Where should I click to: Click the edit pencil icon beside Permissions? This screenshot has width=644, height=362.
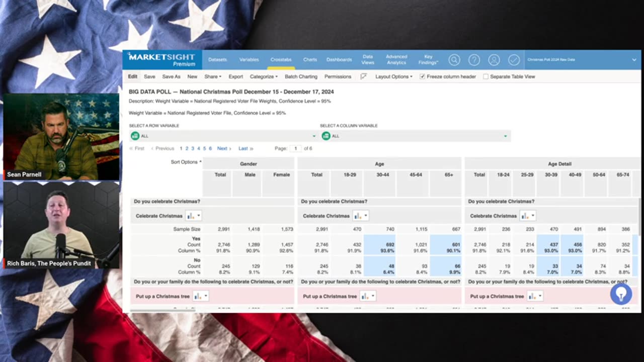click(x=363, y=76)
